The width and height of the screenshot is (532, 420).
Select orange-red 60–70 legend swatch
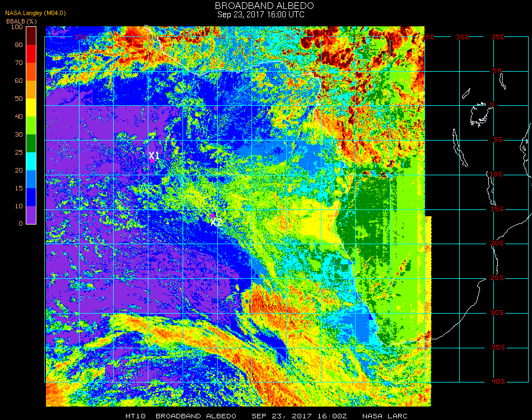[x=31, y=72]
